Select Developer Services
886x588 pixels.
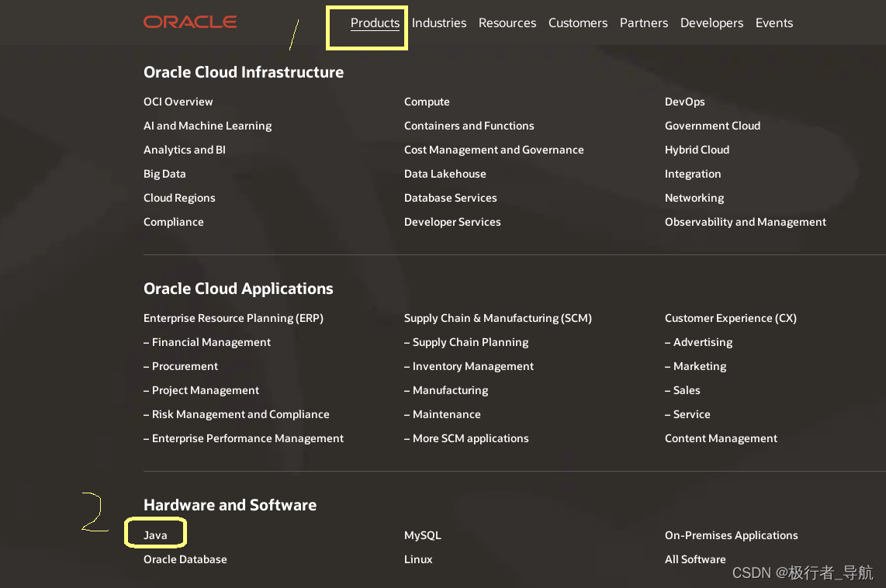[x=452, y=222]
